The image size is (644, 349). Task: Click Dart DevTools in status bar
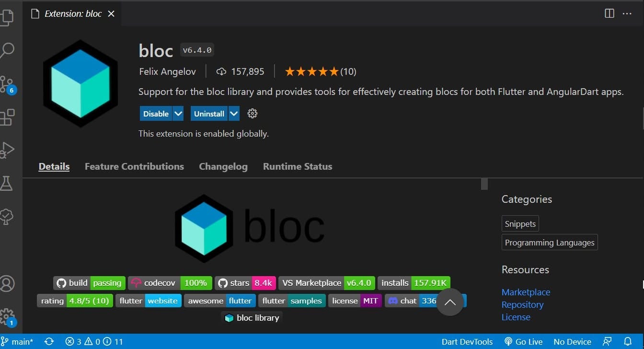[467, 342]
